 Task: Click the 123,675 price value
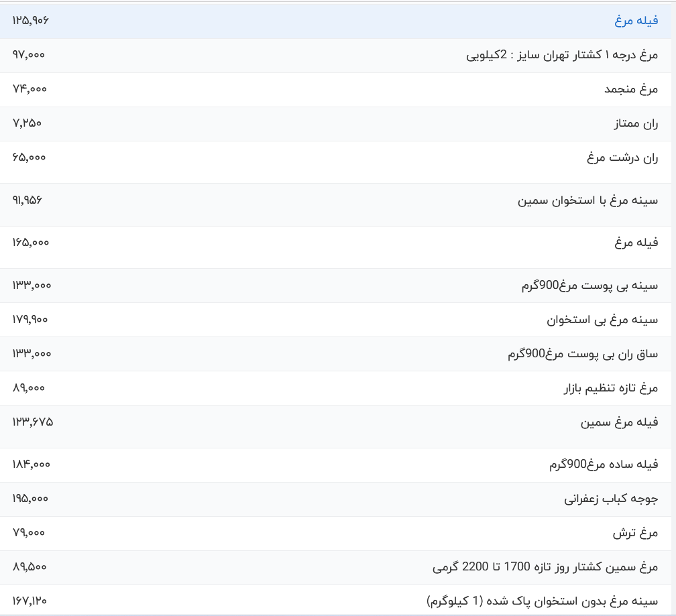(32, 422)
